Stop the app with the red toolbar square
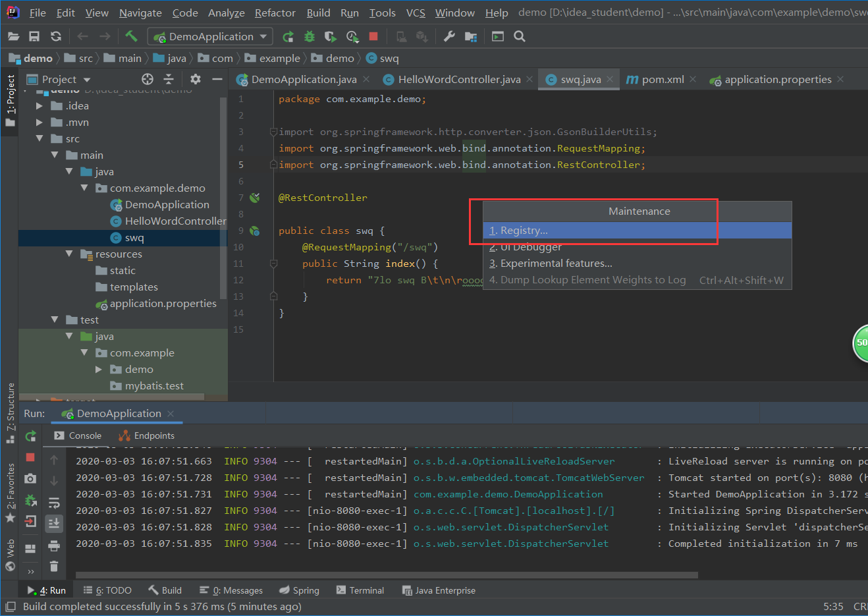 [x=373, y=37]
